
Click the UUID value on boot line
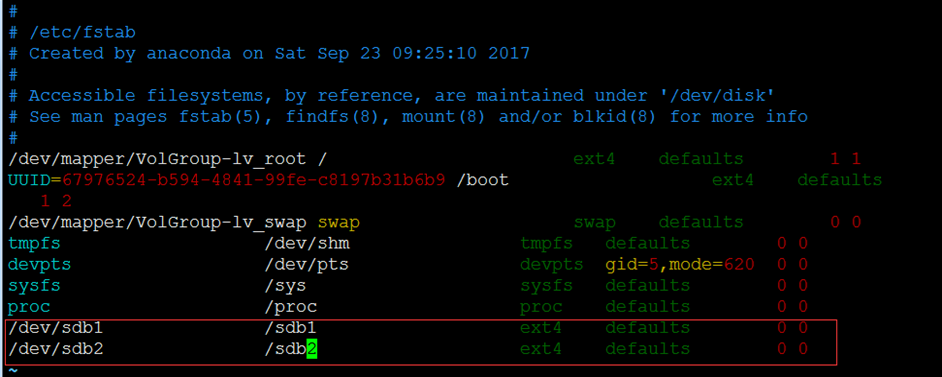point(254,180)
